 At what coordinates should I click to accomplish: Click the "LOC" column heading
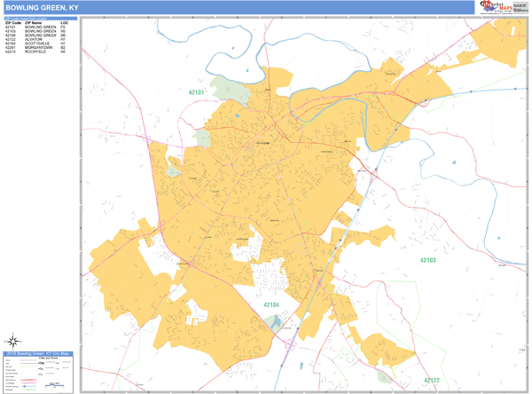65,23
